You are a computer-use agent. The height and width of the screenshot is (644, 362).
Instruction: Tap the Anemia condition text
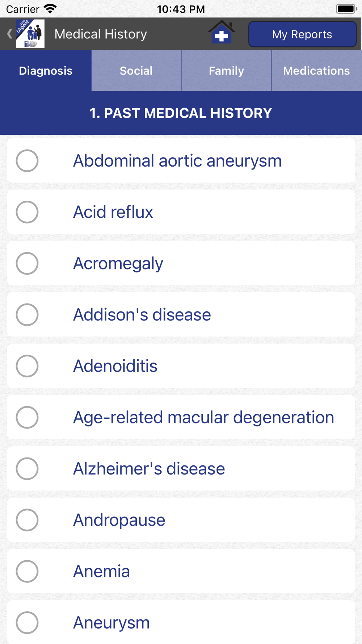click(x=101, y=571)
